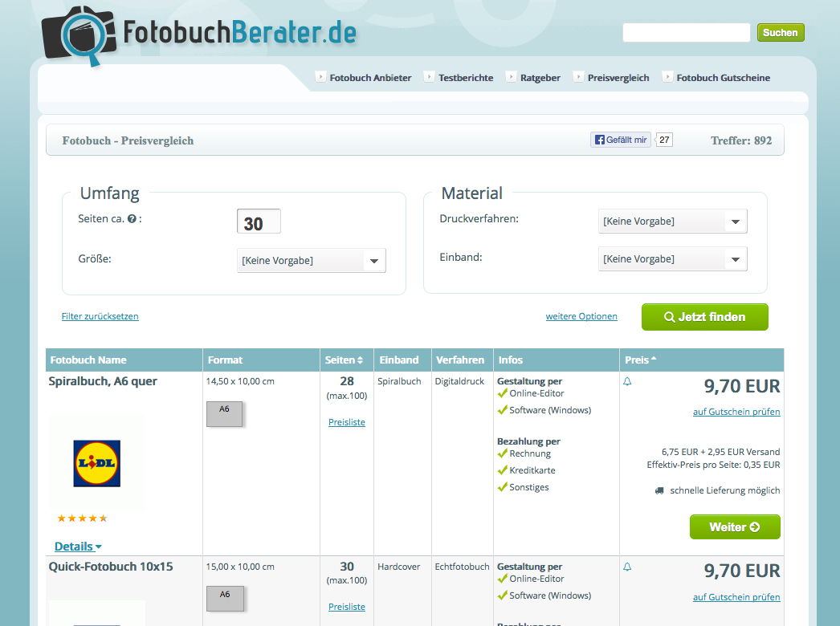The height and width of the screenshot is (626, 840).
Task: Click the Filter zurücksetzen link
Action: [x=100, y=316]
